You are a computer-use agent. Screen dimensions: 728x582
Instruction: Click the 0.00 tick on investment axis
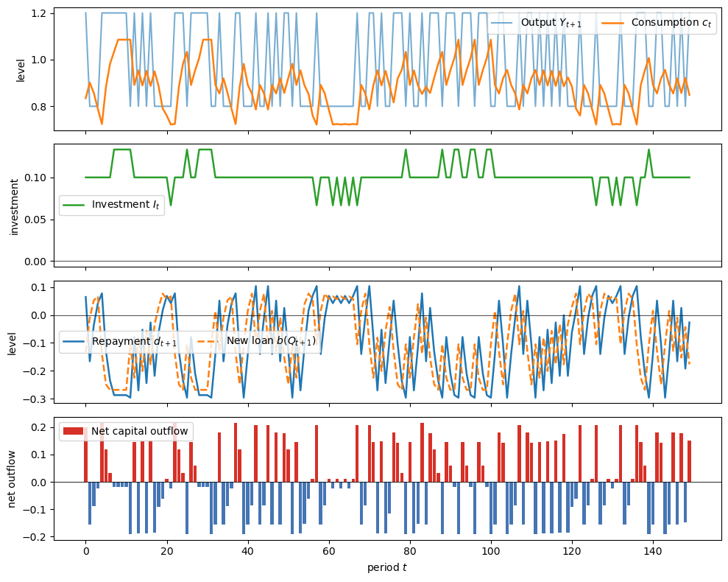click(x=35, y=262)
